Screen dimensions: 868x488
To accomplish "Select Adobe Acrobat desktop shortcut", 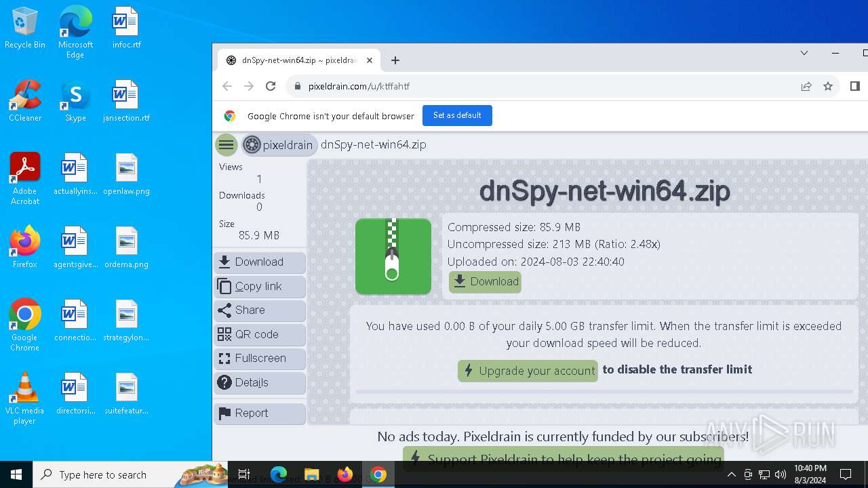I will pyautogui.click(x=25, y=178).
